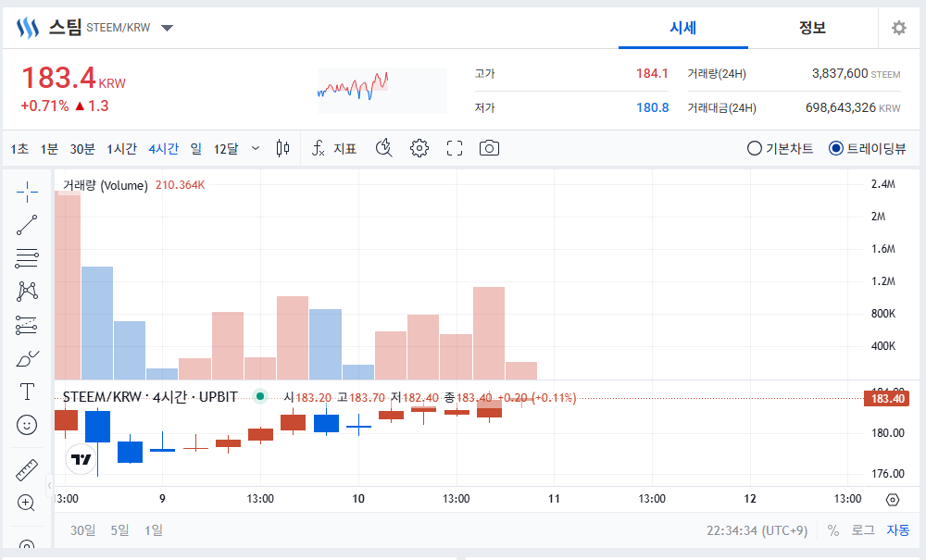Select the 1초 interval
926x560 pixels.
tap(19, 149)
